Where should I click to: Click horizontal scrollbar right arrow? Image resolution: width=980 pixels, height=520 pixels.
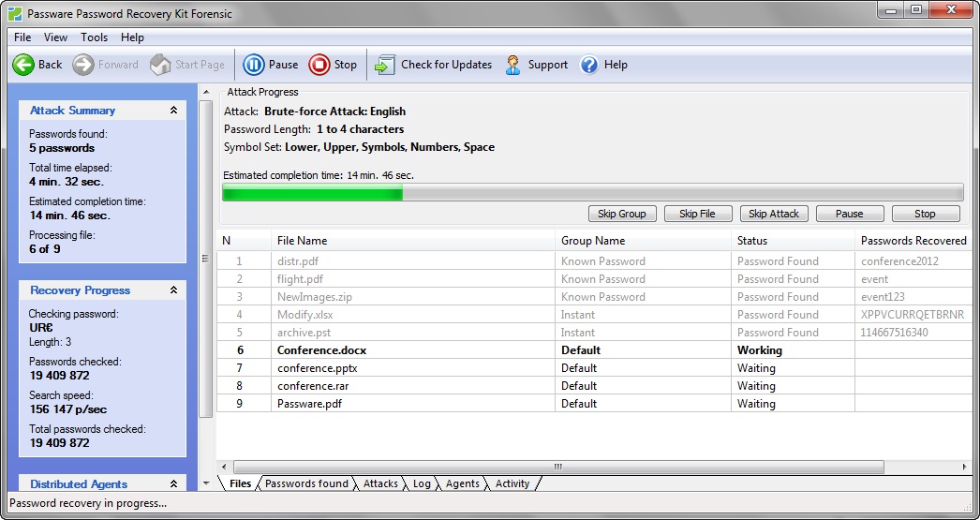tap(964, 467)
